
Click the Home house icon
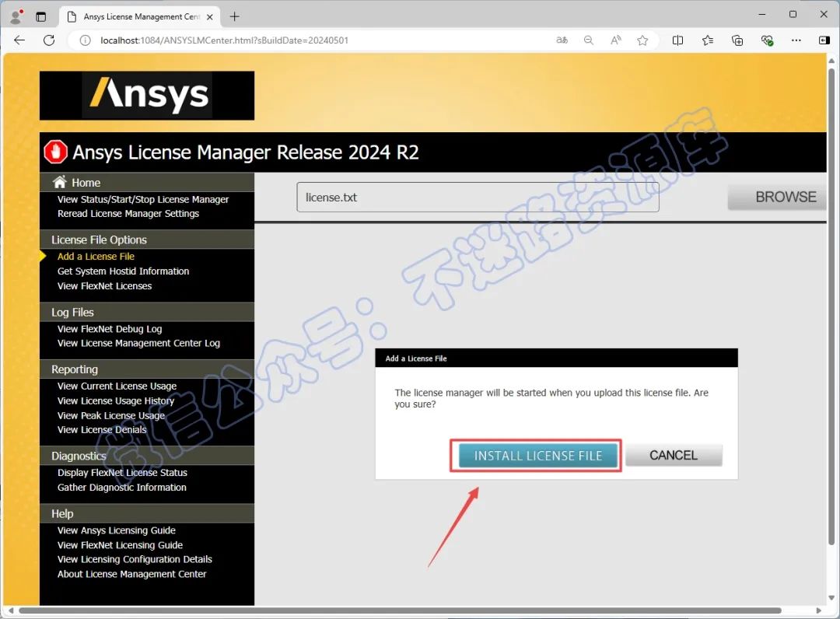(x=59, y=182)
